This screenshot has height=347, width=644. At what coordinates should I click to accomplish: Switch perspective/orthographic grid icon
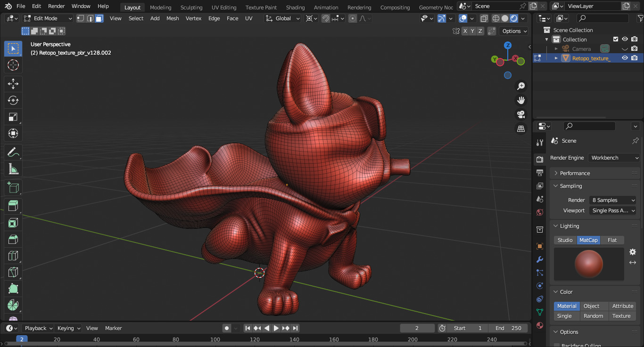tap(521, 129)
